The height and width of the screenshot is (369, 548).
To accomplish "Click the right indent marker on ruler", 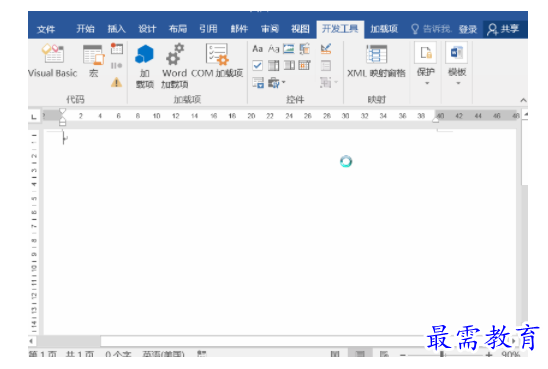I will [x=435, y=120].
